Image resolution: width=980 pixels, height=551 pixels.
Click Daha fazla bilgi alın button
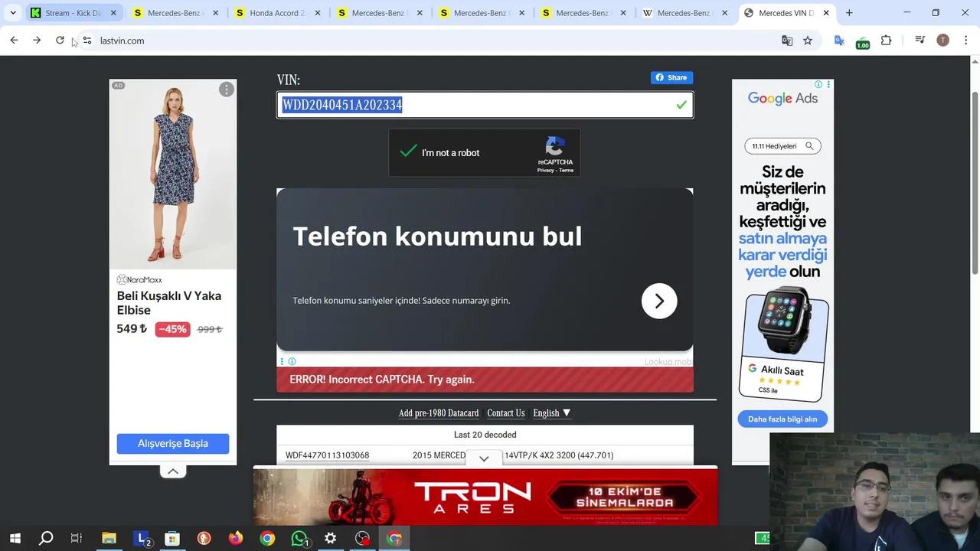point(782,419)
